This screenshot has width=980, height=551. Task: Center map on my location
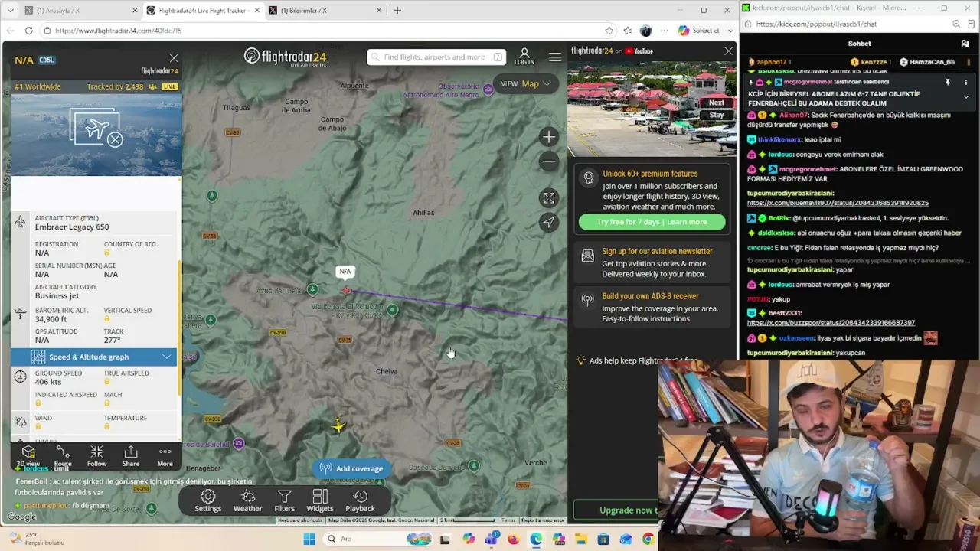548,223
